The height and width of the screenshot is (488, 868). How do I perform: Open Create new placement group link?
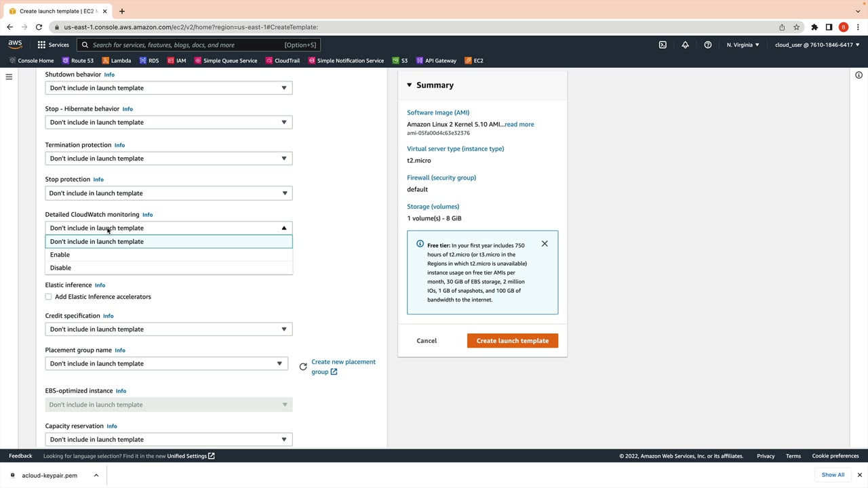pos(343,367)
